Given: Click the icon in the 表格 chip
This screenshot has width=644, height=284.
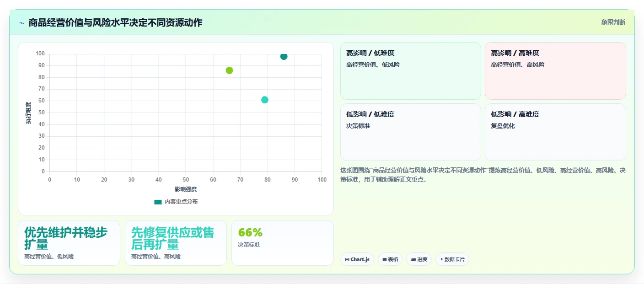Looking at the screenshot, I should click(385, 260).
